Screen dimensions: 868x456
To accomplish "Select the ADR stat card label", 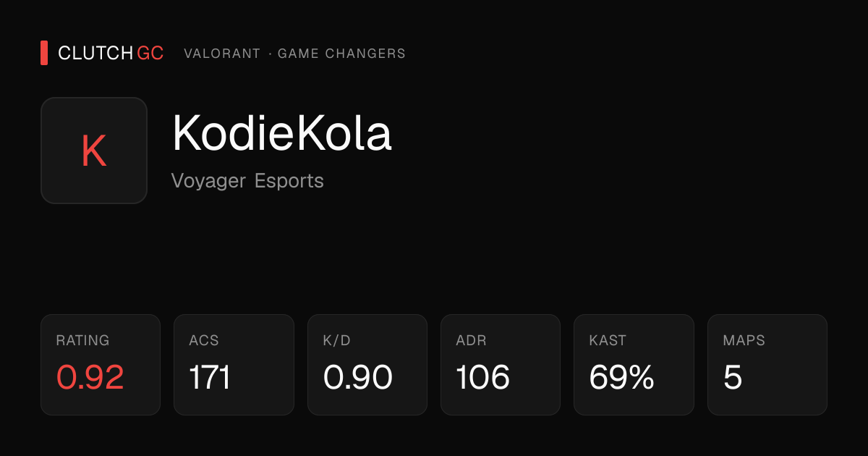I will (x=471, y=340).
